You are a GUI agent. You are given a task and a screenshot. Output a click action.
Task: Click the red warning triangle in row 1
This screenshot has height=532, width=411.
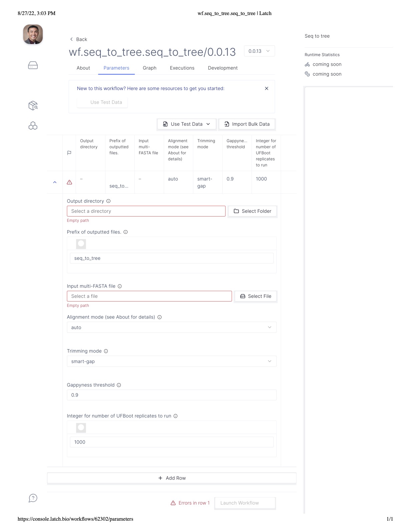click(x=69, y=182)
